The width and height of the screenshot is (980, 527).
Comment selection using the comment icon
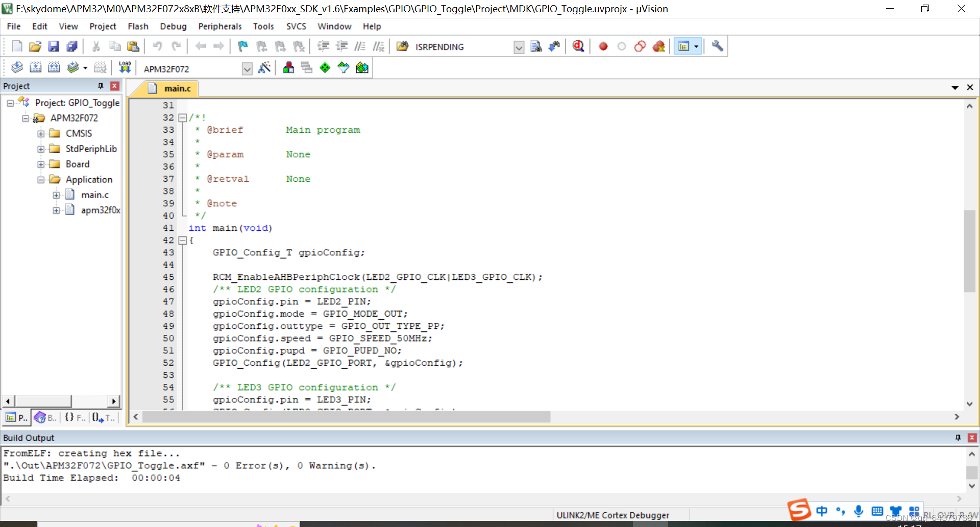(x=360, y=46)
